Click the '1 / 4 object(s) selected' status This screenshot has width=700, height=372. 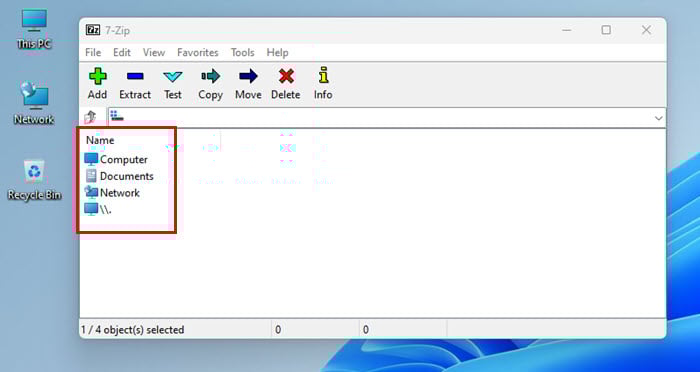tap(132, 330)
